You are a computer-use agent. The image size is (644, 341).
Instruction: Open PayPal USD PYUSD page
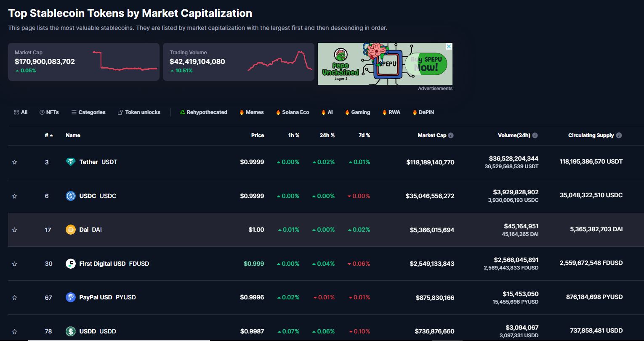(107, 297)
